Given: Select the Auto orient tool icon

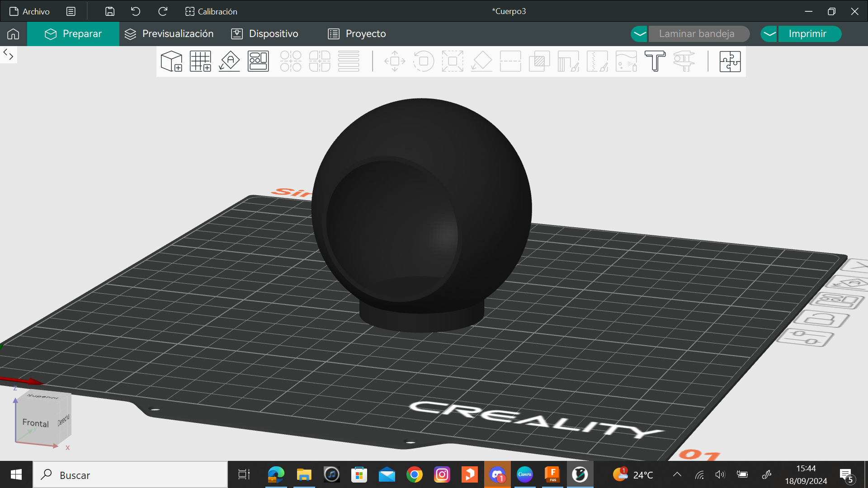Looking at the screenshot, I should (229, 61).
